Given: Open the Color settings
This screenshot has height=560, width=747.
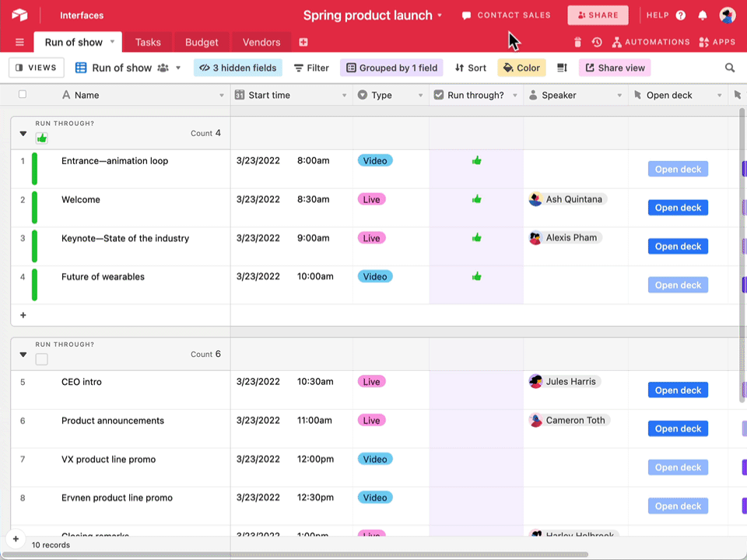Looking at the screenshot, I should (521, 68).
